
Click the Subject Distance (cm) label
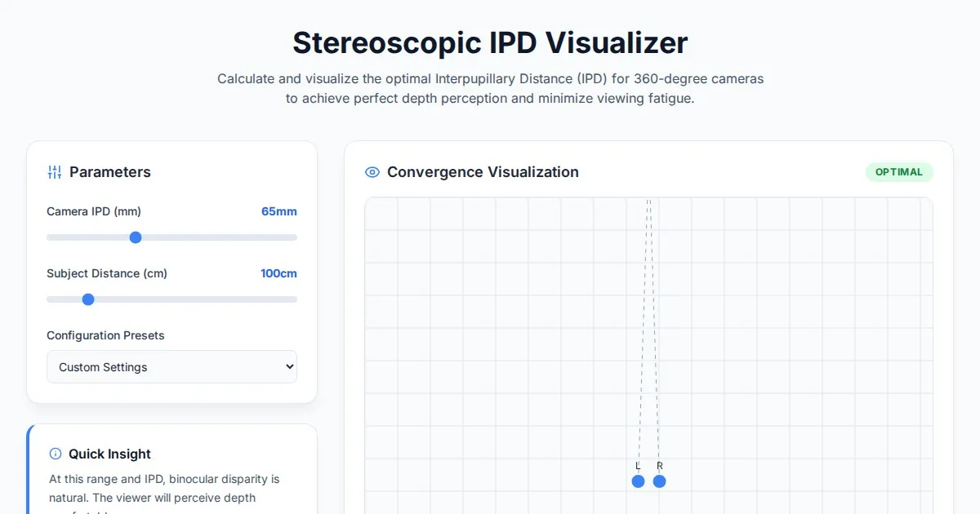(107, 273)
